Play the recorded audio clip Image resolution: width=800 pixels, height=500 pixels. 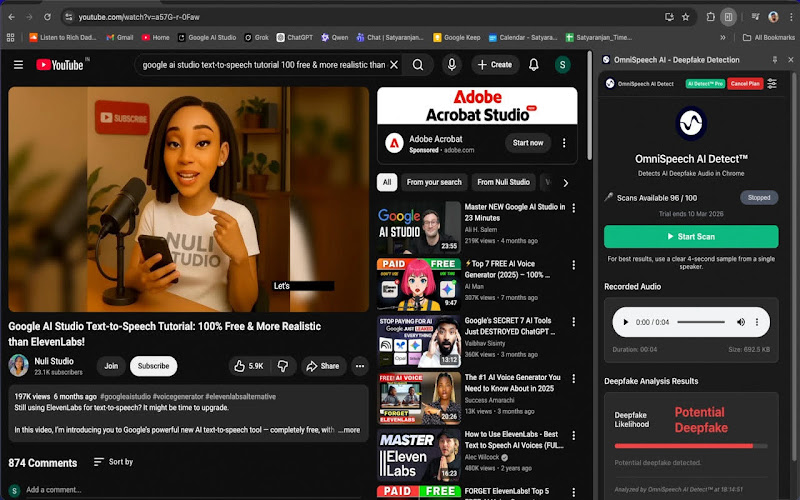[x=625, y=322]
